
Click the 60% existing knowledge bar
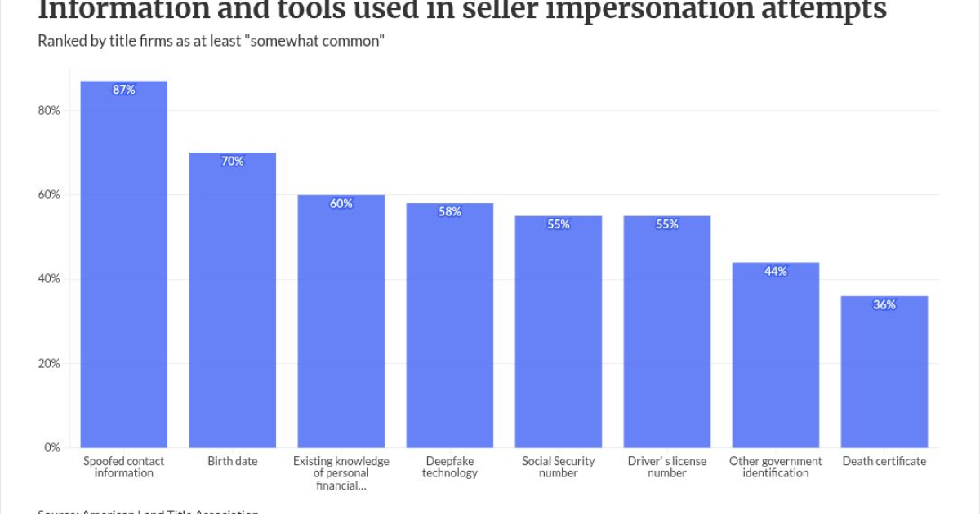pos(341,321)
